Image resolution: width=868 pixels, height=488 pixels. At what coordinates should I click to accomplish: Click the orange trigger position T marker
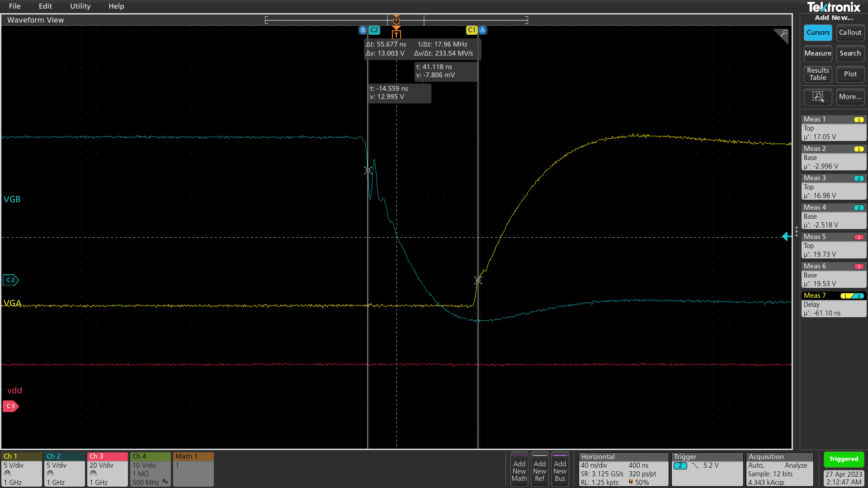[396, 34]
